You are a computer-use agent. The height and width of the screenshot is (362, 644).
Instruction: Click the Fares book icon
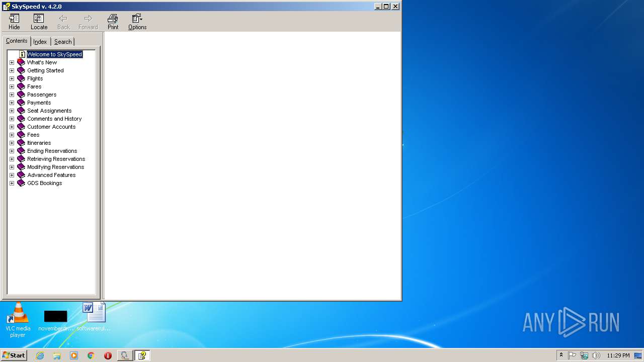tap(21, 86)
